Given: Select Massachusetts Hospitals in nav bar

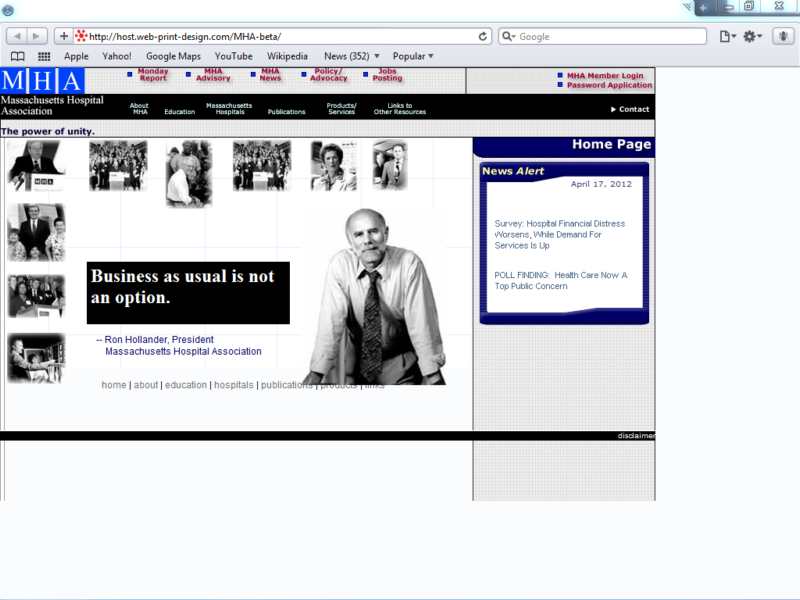Looking at the screenshot, I should click(229, 109).
